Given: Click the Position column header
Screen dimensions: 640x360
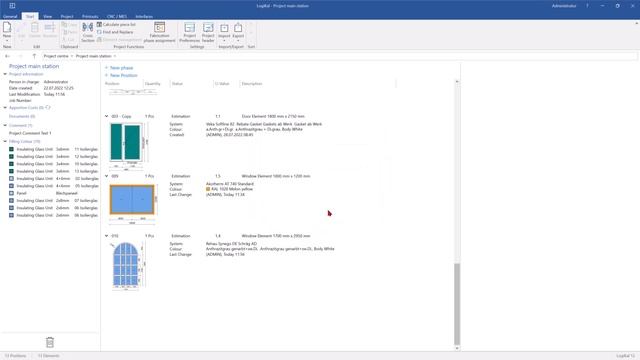Looking at the screenshot, I should pyautogui.click(x=113, y=84).
